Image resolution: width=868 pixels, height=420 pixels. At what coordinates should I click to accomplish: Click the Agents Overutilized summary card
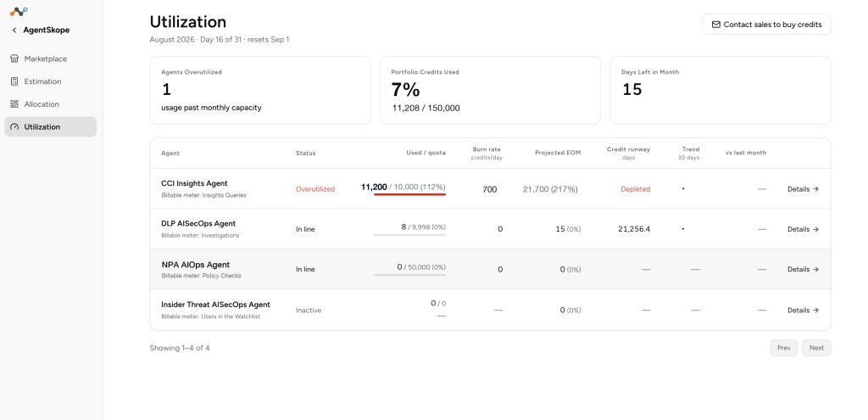click(260, 90)
